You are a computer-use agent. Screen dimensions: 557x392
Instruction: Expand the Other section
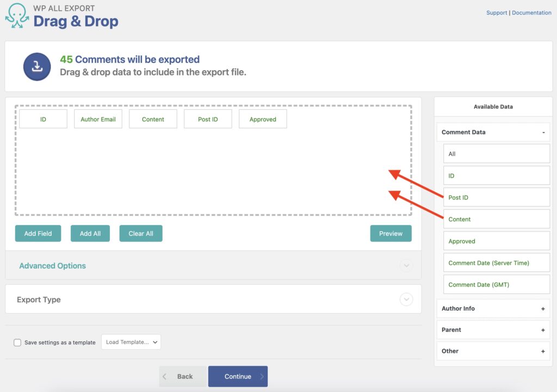543,351
